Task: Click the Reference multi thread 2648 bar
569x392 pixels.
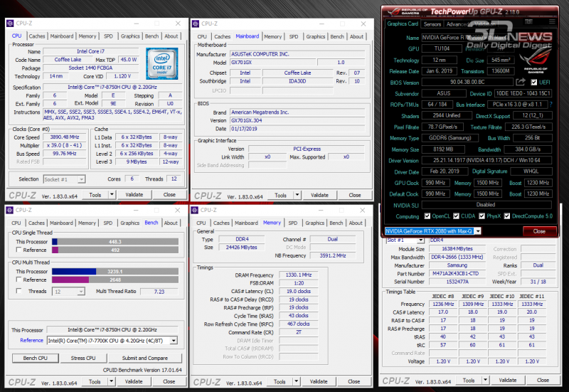Action: click(115, 280)
